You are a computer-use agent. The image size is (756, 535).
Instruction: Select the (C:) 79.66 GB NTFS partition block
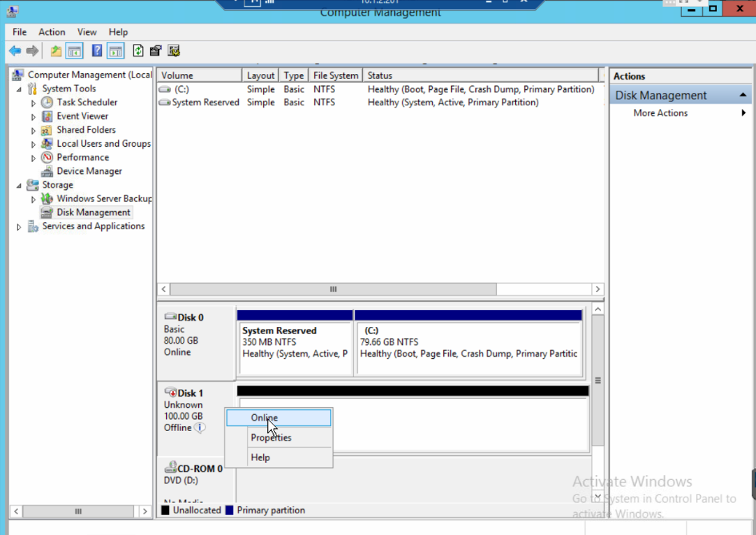click(x=468, y=343)
